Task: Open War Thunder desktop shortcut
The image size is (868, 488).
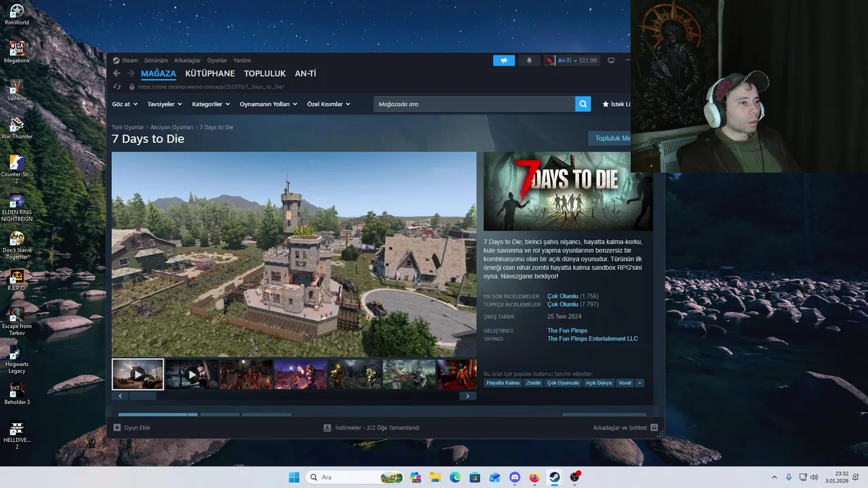Action: [x=17, y=128]
